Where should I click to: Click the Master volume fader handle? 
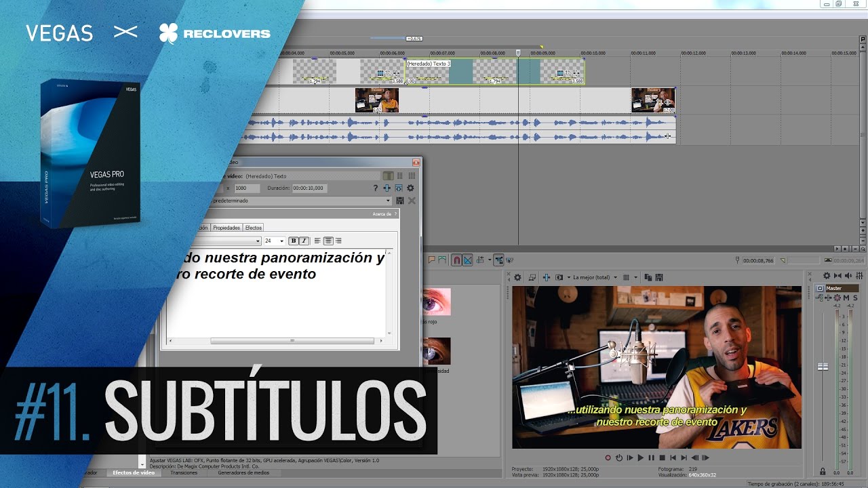point(823,367)
